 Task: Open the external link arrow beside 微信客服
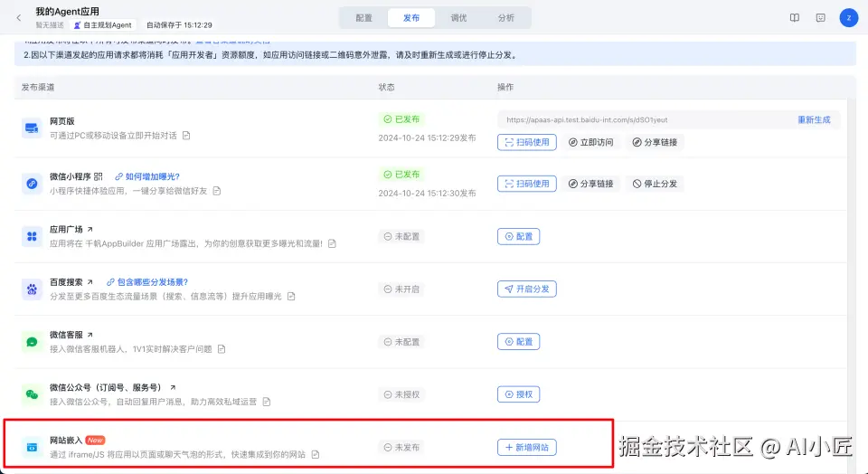click(90, 335)
